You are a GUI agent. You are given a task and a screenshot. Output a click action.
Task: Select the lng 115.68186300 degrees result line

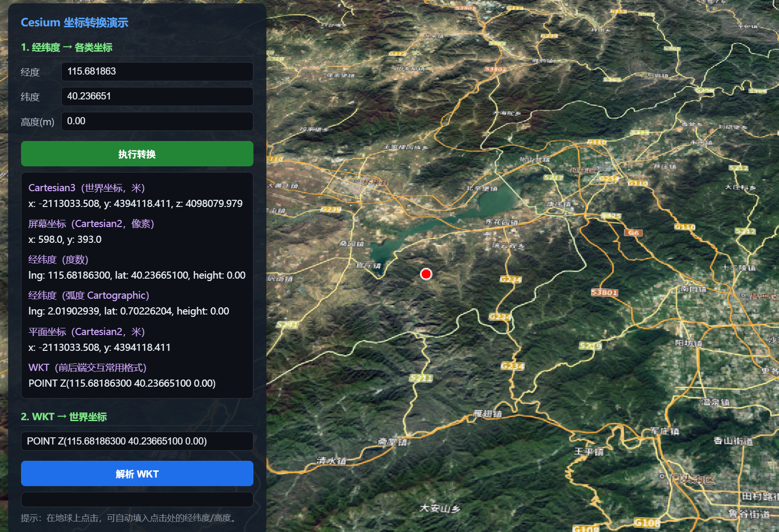click(x=137, y=275)
